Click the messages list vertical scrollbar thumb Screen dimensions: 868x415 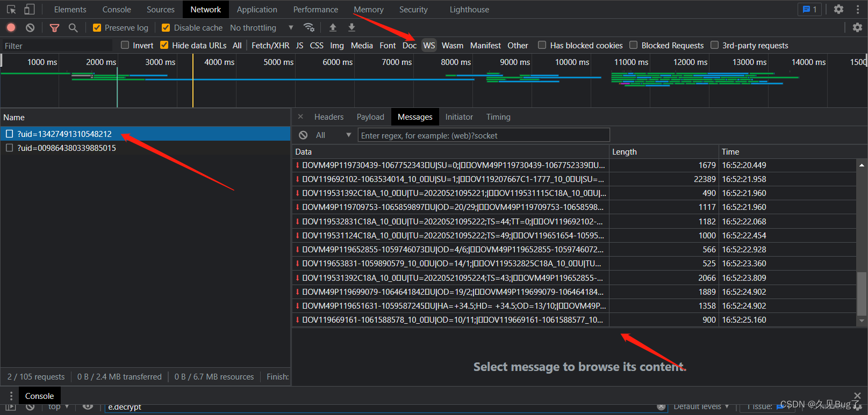(x=862, y=293)
